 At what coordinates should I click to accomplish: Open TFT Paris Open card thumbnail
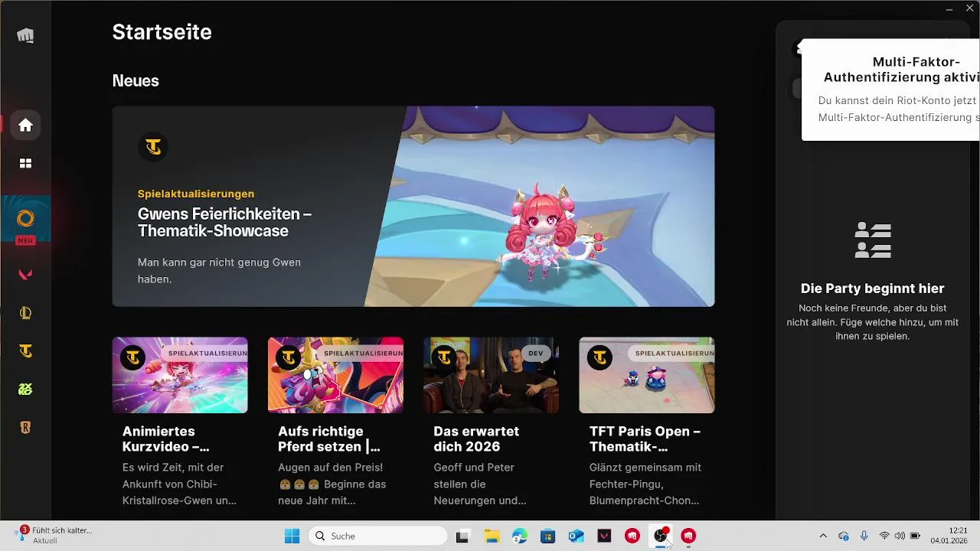(647, 375)
